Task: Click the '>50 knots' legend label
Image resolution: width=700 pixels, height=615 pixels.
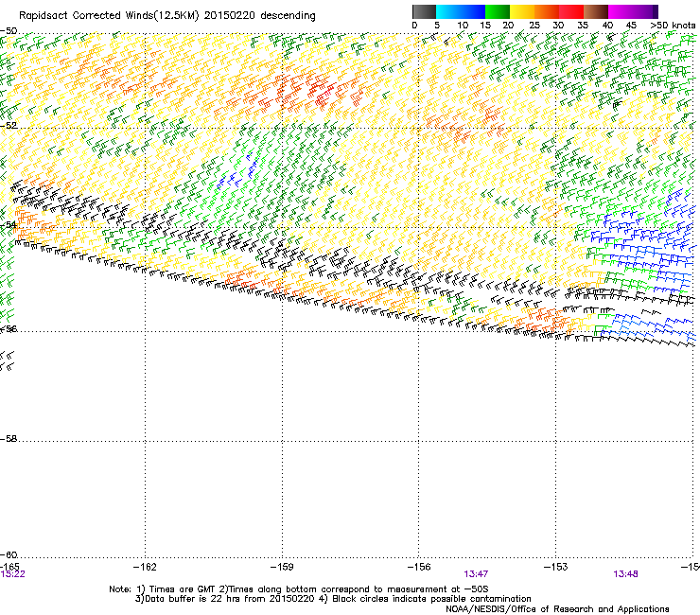Action: pyautogui.click(x=673, y=26)
